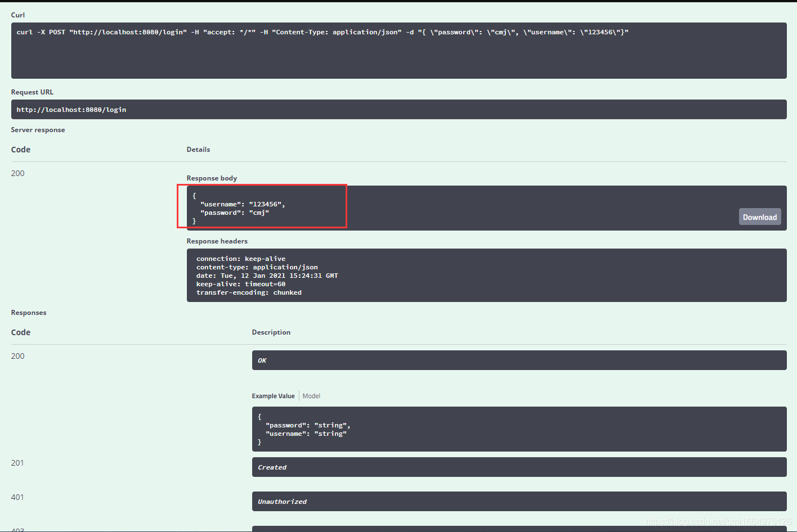Click the "password": "cmj" response line
This screenshot has height=532, width=797.
click(235, 213)
